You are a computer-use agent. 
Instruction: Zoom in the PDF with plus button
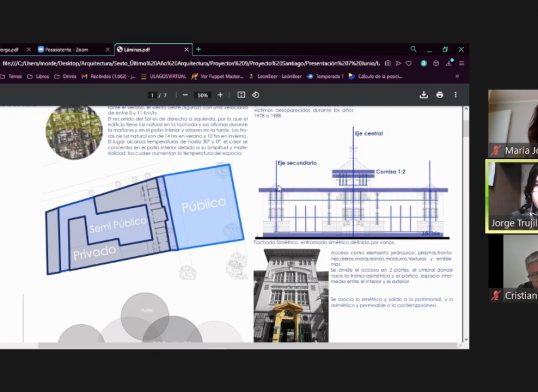click(220, 95)
